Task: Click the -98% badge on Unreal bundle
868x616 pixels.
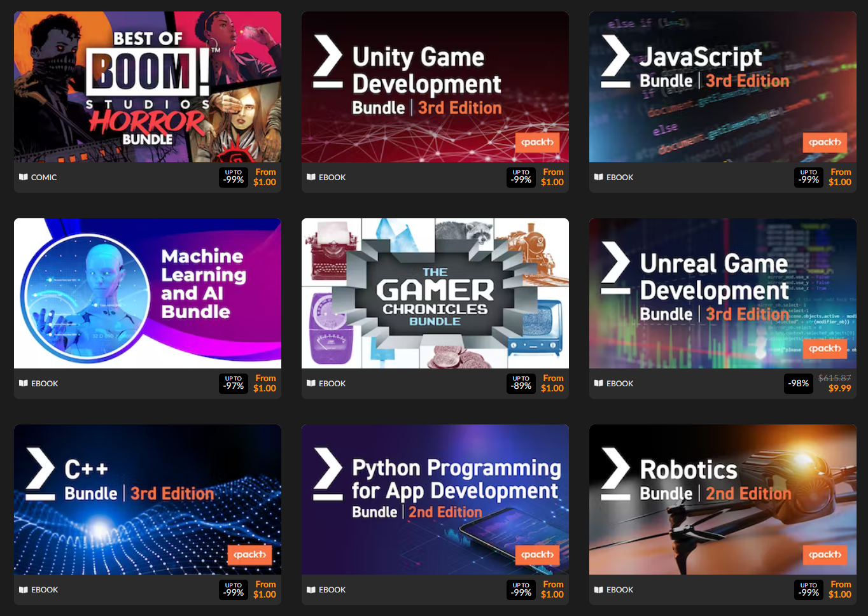Action: [x=799, y=383]
